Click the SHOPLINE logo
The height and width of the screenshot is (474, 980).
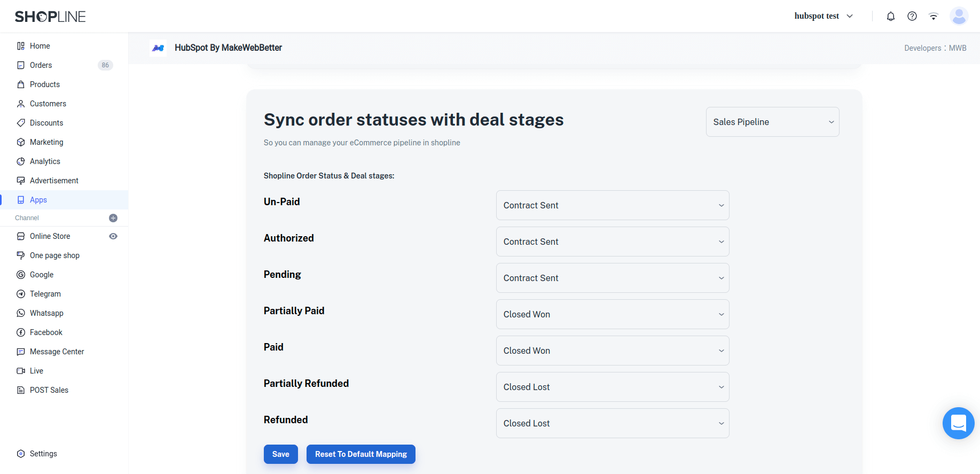coord(50,17)
